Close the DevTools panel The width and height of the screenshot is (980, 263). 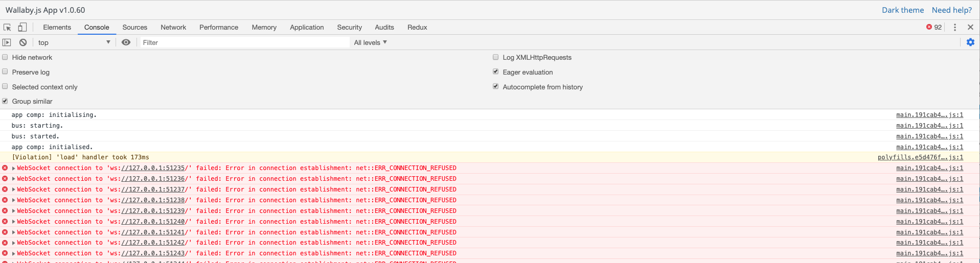pos(970,27)
